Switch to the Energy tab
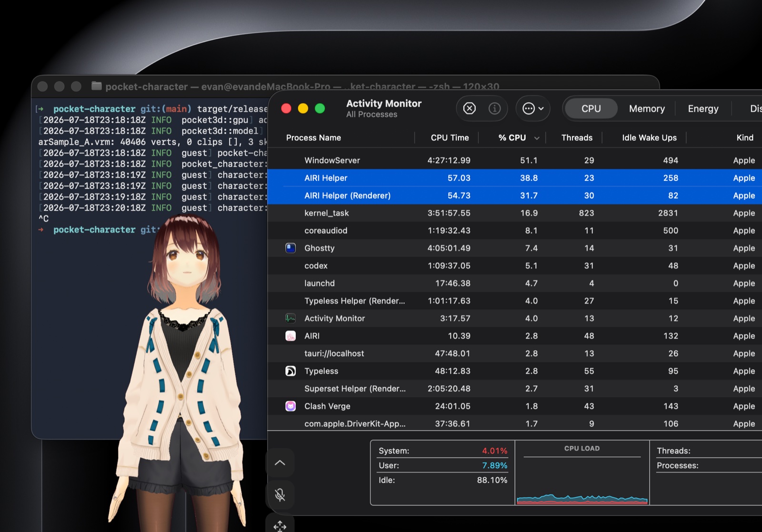This screenshot has height=532, width=762. click(703, 109)
